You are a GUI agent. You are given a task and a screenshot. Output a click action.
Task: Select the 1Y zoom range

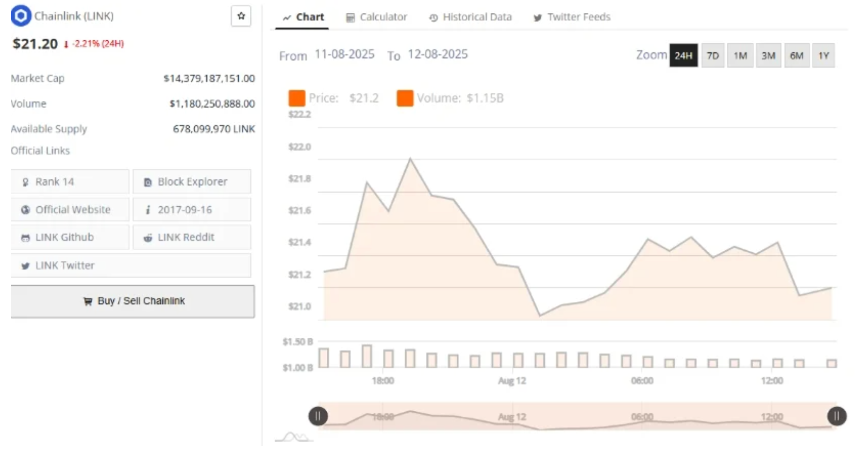(x=823, y=56)
